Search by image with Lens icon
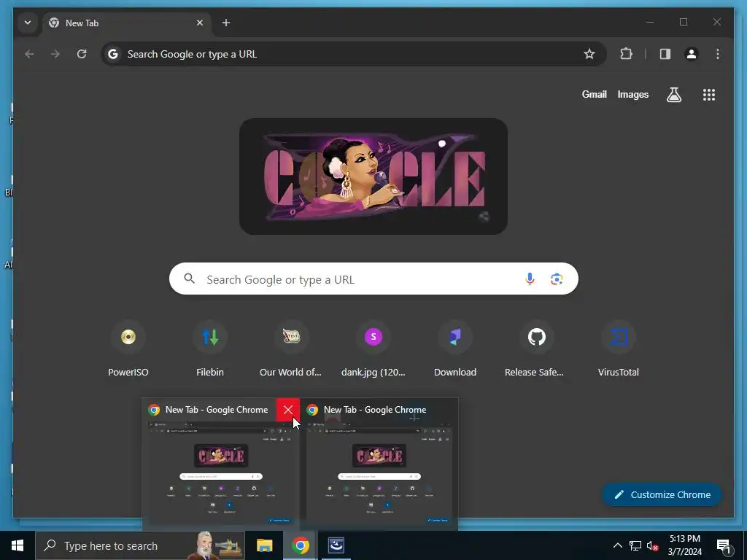Screen dimensions: 747x560 [557, 279]
